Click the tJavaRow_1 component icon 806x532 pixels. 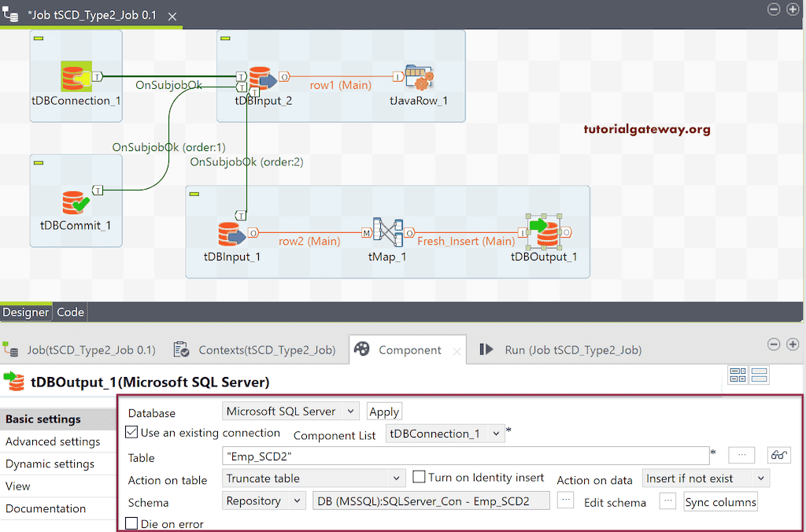[x=420, y=76]
